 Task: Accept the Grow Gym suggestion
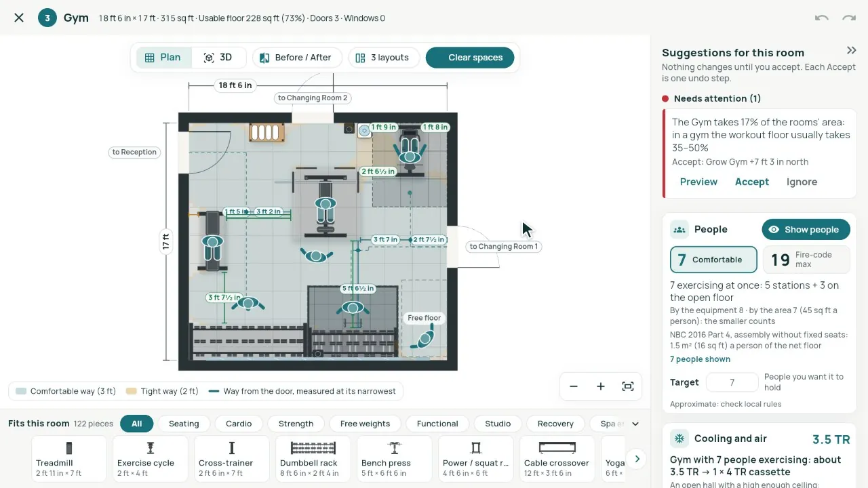coord(752,182)
